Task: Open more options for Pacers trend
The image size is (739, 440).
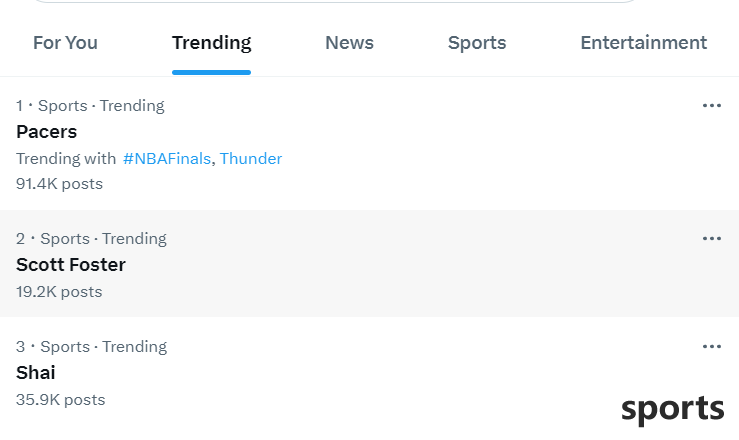Action: pos(711,106)
